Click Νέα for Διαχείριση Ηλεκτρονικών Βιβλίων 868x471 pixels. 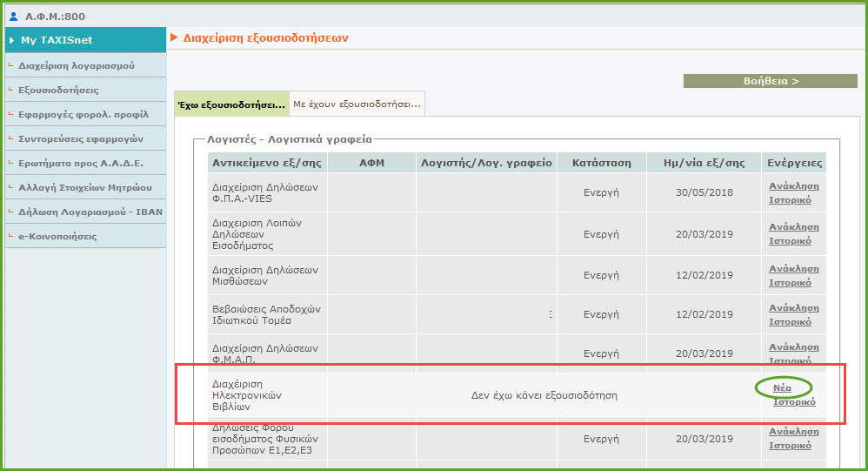(782, 388)
